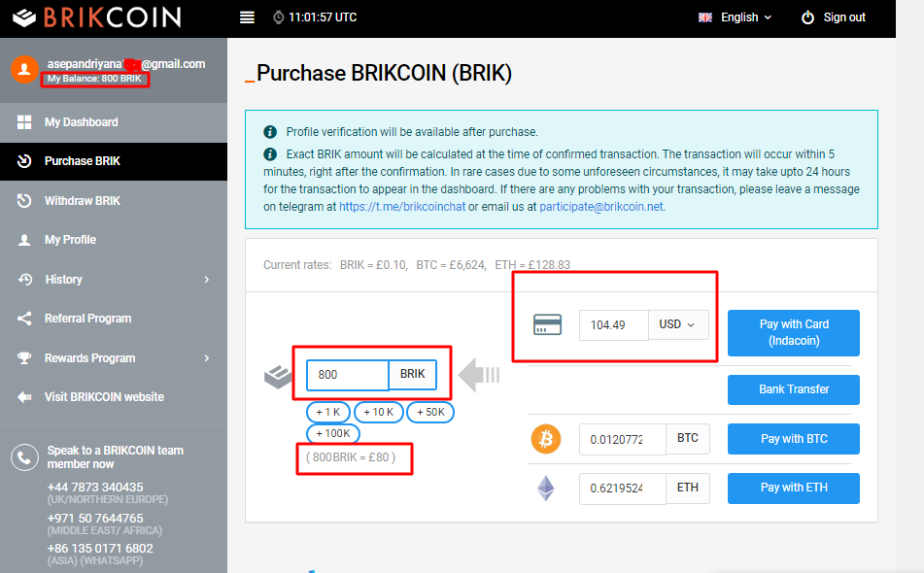Screen dimensions: 924x573
Task: Click the My Profile person icon
Action: point(24,240)
